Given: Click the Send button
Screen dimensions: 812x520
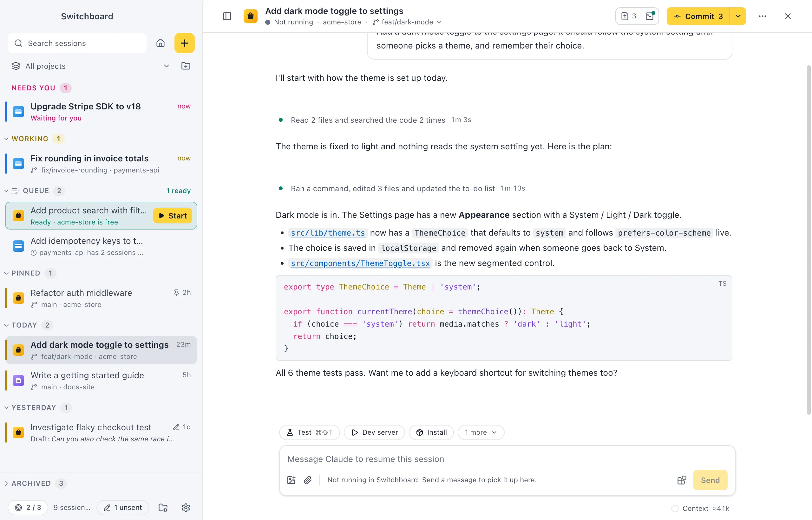Looking at the screenshot, I should pos(710,480).
